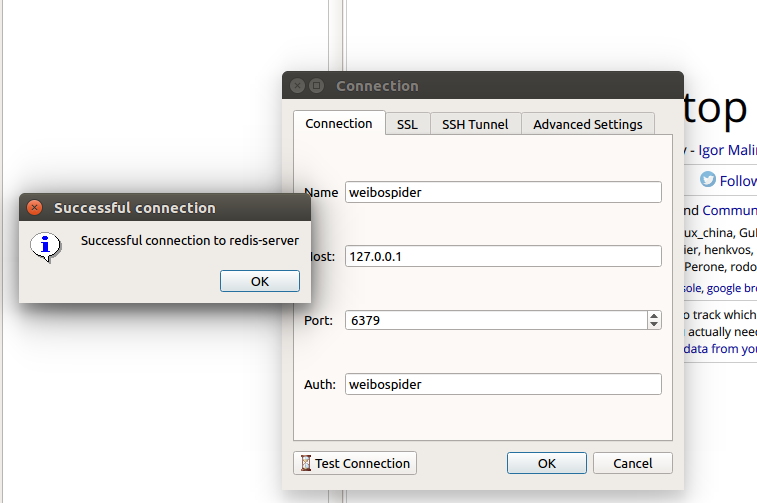Maximize the Connection dialog window
Screen dimensions: 757x503
[316, 85]
